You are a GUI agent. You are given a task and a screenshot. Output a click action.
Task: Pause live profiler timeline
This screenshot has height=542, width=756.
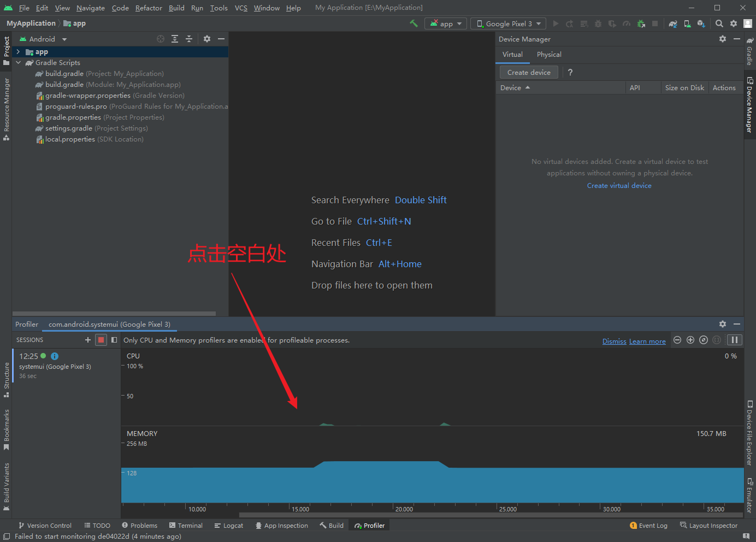click(x=735, y=340)
